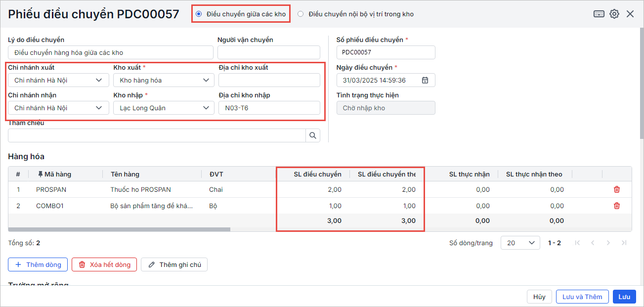
Task: Click the Người vận chuyển input field
Action: [268, 52]
